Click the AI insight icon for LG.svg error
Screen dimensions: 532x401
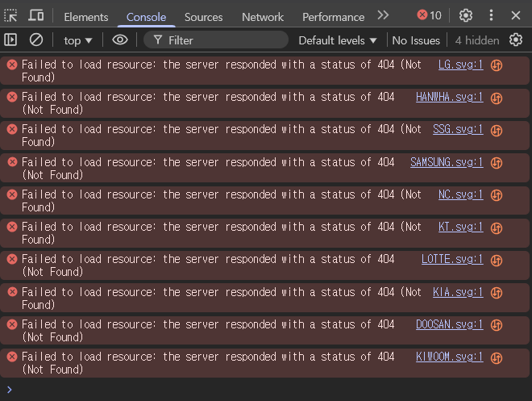497,65
